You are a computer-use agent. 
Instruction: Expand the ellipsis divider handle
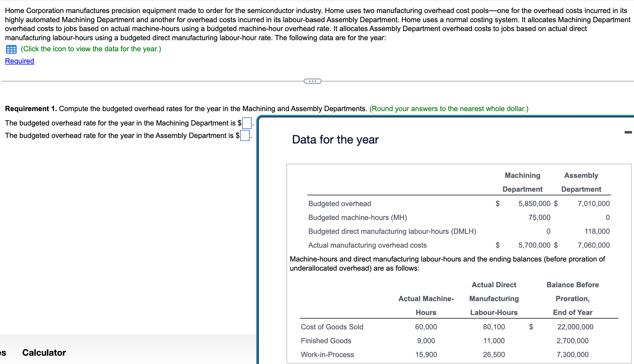click(312, 81)
